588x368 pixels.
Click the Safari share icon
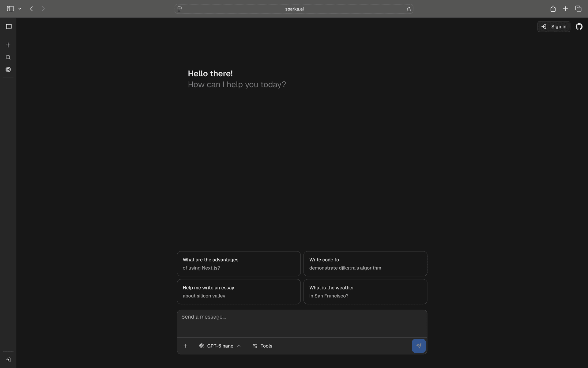[553, 9]
